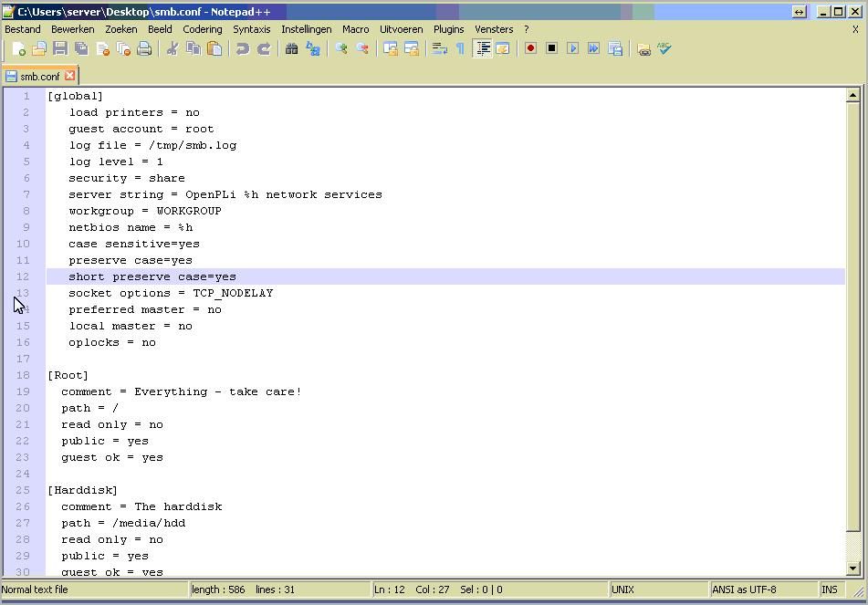Open the Plugins menu
868x605 pixels.
point(448,28)
